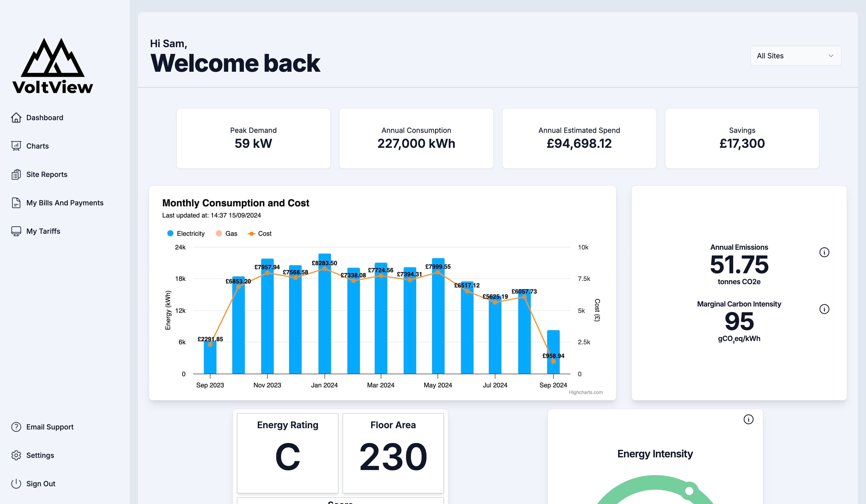Select Dashboard in the navigation menu

[45, 117]
